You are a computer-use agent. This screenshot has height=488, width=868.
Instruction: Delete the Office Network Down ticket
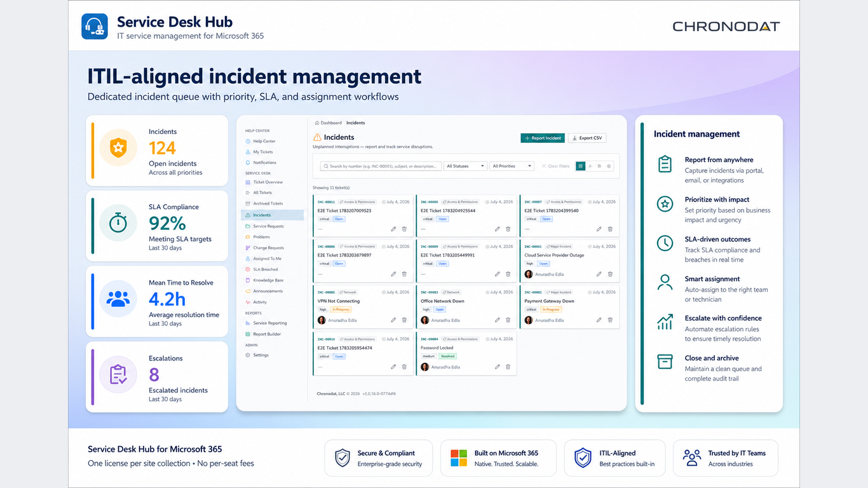point(508,320)
